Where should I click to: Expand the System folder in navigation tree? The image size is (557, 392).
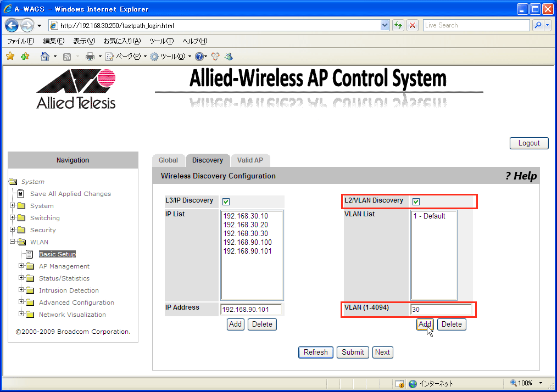point(13,205)
